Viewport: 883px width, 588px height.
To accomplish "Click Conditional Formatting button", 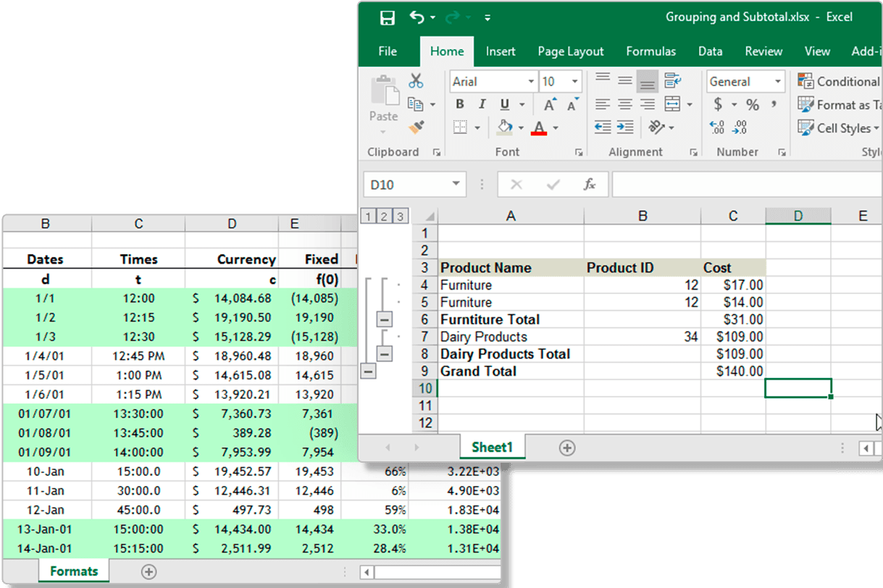I will tap(839, 81).
